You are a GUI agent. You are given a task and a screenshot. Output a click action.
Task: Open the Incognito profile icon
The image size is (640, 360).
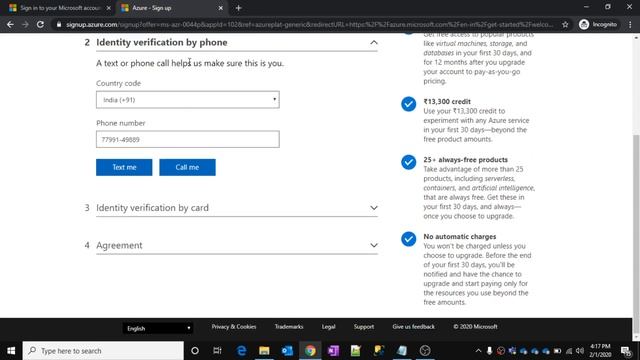coord(598,24)
